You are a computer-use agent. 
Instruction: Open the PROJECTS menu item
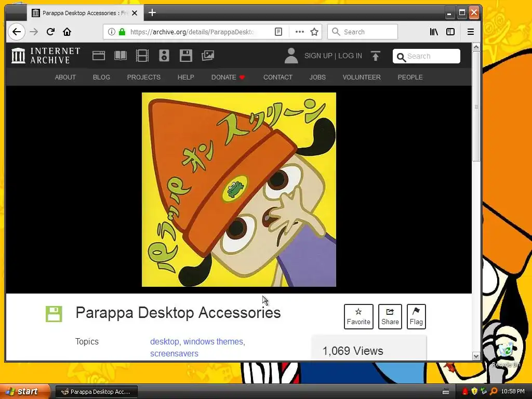[x=144, y=77]
